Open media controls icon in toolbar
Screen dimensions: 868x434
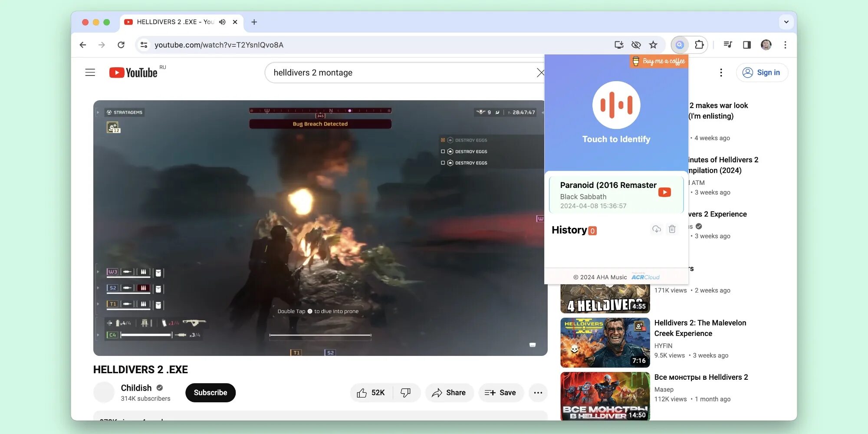[x=728, y=45]
